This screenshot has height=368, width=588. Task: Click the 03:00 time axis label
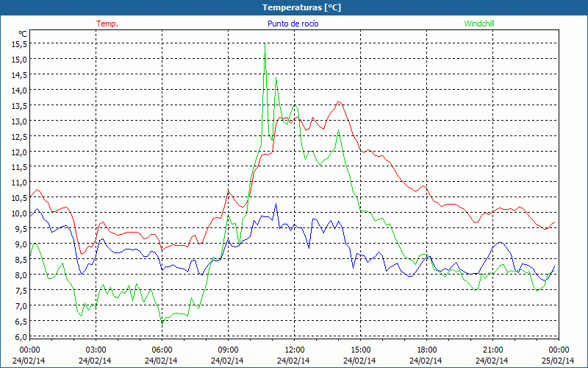pos(96,350)
